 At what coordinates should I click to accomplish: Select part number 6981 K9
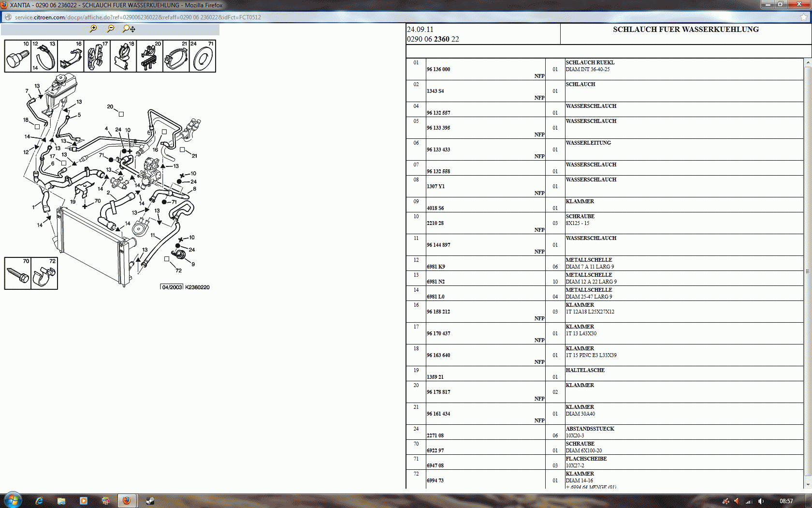[x=436, y=267]
